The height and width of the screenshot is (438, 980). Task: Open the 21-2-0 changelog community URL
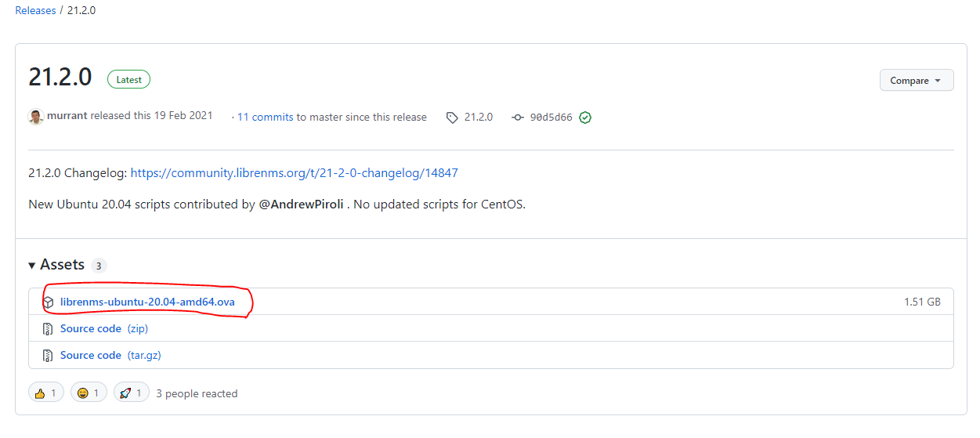(295, 172)
